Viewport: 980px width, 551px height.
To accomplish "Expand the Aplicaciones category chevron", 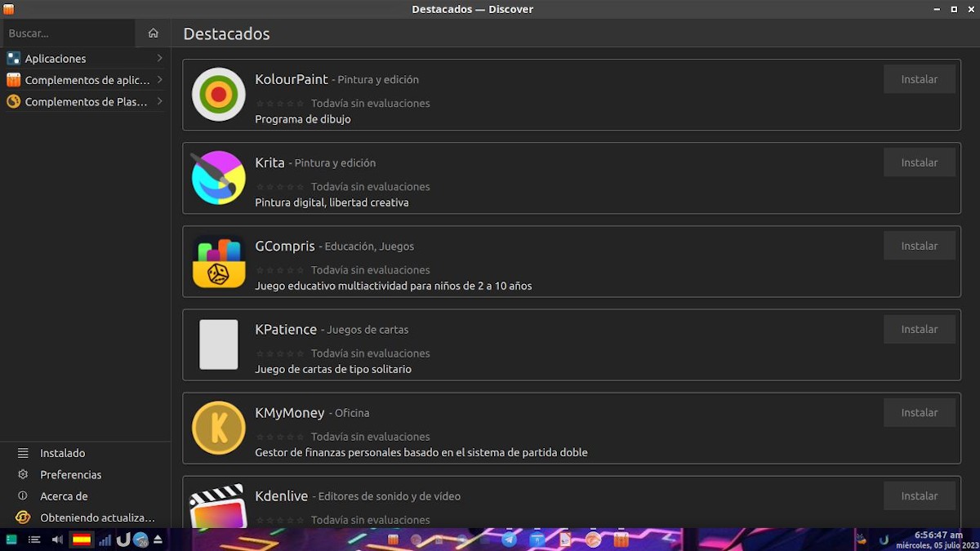I will tap(159, 58).
